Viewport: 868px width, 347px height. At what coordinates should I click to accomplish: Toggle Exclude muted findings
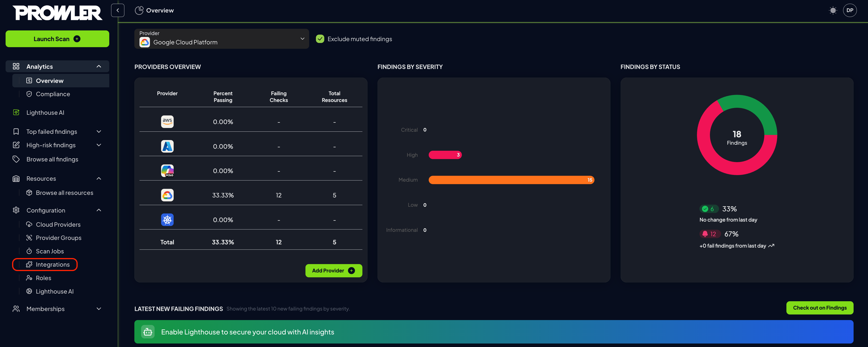tap(320, 39)
